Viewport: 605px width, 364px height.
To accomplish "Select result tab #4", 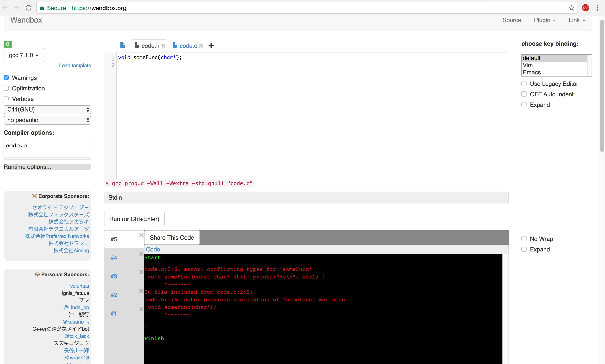I will pyautogui.click(x=114, y=258).
